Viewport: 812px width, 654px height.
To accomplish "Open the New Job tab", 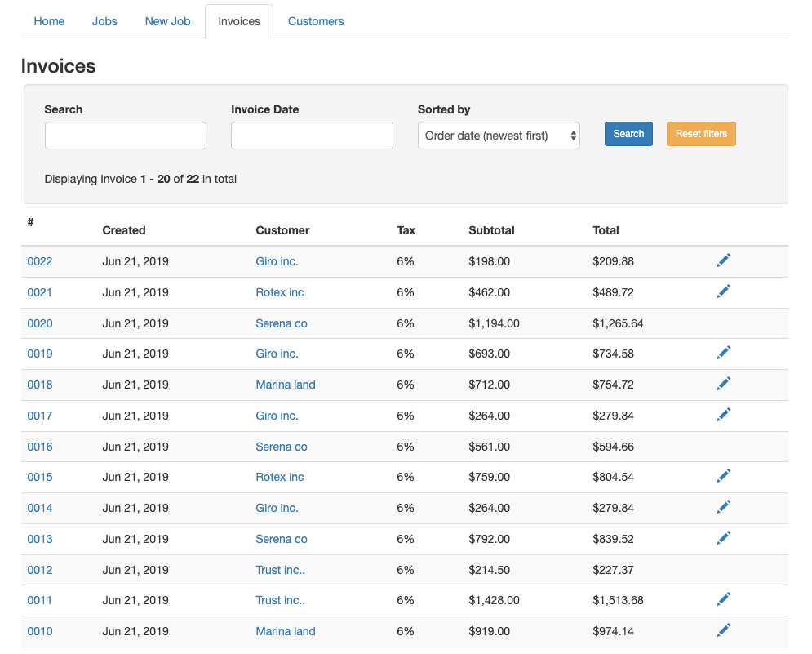I will pos(168,21).
